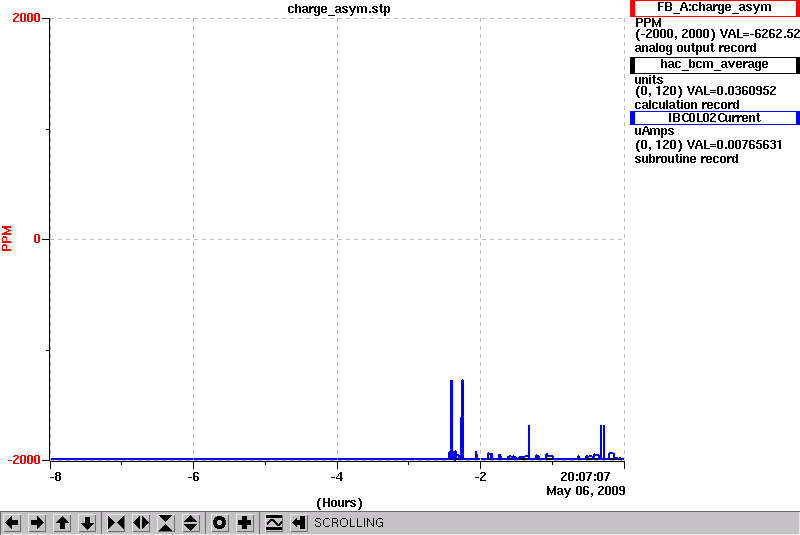Click the 0 y-axis tick label
Screen dimensions: 800x535
pyautogui.click(x=37, y=239)
